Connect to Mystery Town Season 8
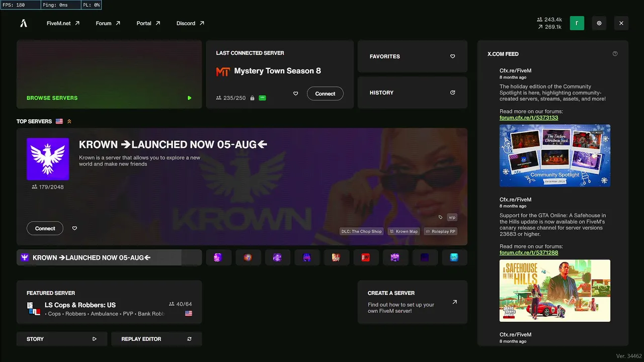 click(x=325, y=94)
